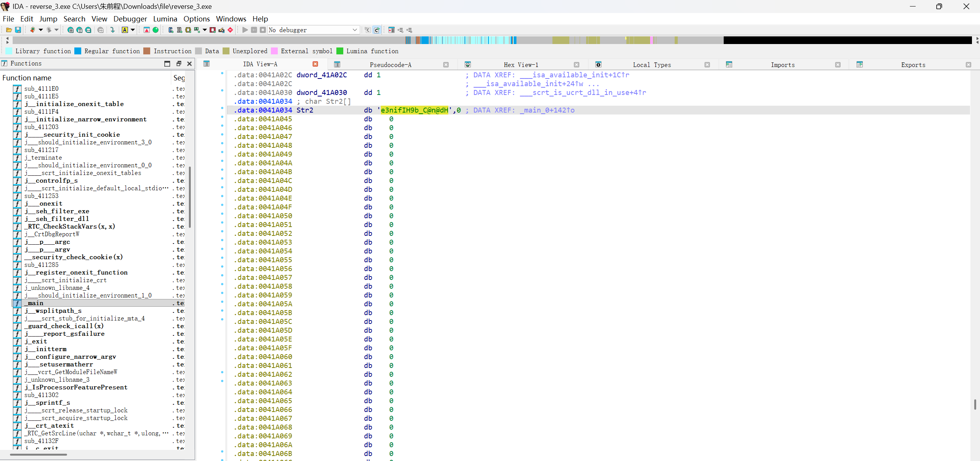
Task: Click the blue down-arrow jump icon
Action: (113, 30)
